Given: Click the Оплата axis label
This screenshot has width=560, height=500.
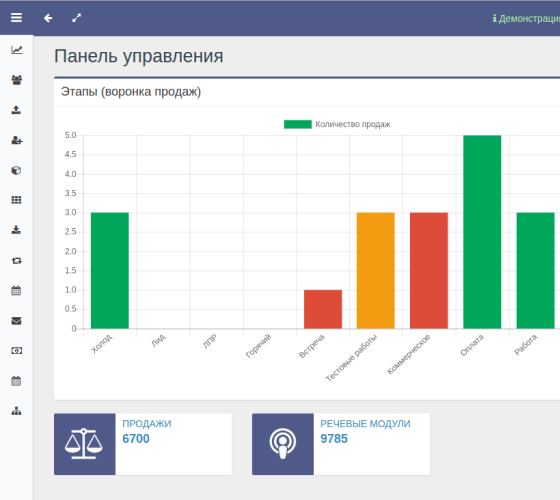Looking at the screenshot, I should pyautogui.click(x=472, y=345).
